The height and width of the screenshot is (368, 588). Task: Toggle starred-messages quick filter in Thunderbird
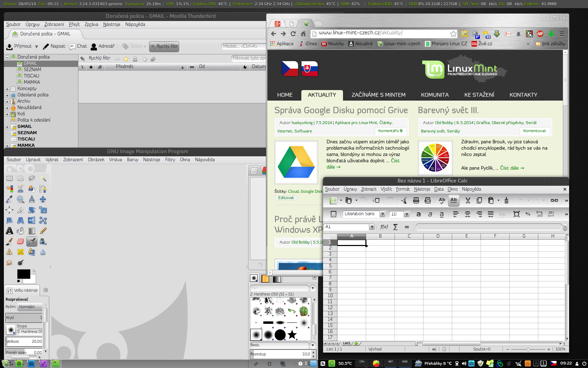coord(126,59)
